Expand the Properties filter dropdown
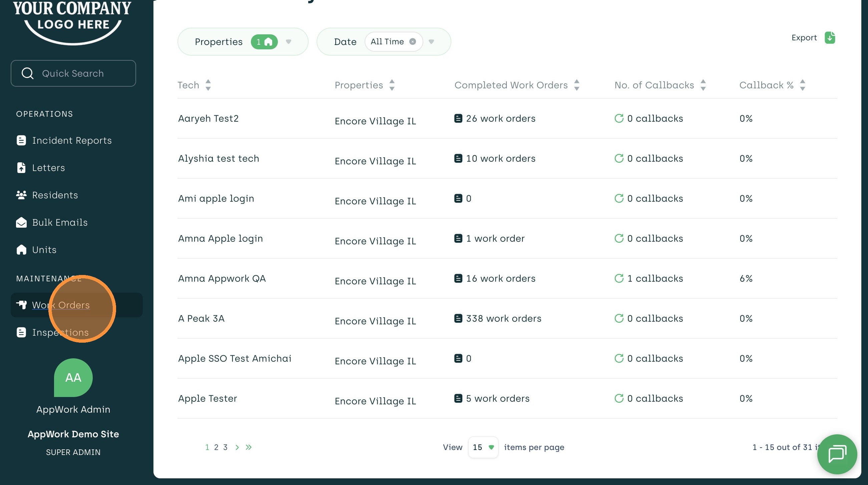Screen dimensions: 868x485 [289, 42]
